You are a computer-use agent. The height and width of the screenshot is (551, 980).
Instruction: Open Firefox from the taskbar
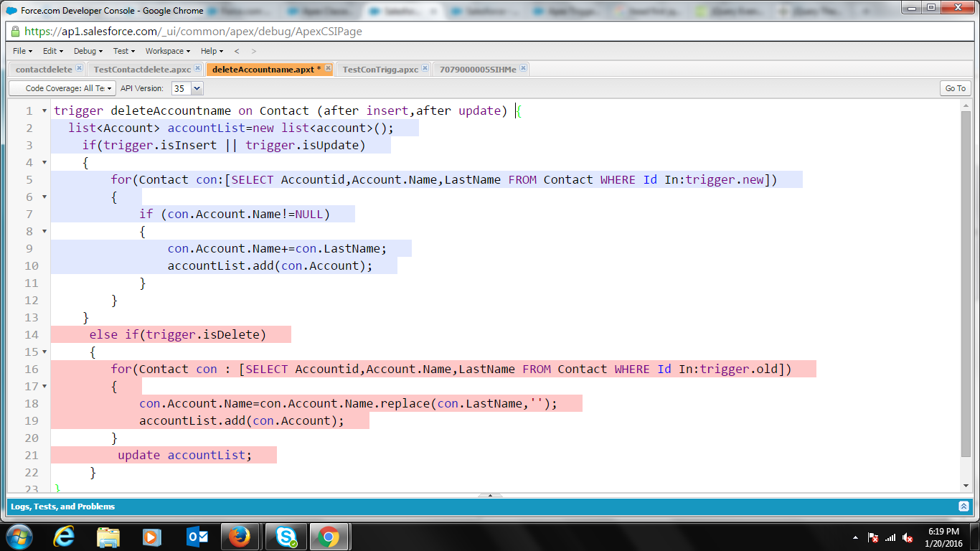[x=239, y=537]
